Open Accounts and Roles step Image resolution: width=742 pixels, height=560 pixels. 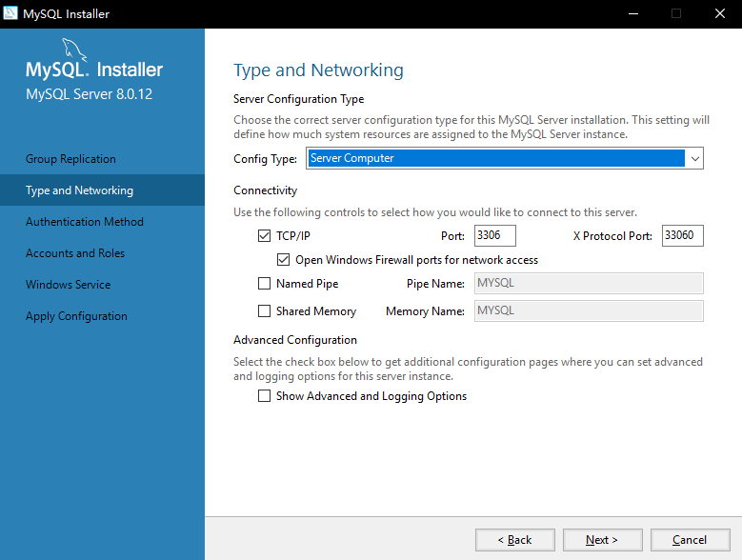click(x=74, y=253)
